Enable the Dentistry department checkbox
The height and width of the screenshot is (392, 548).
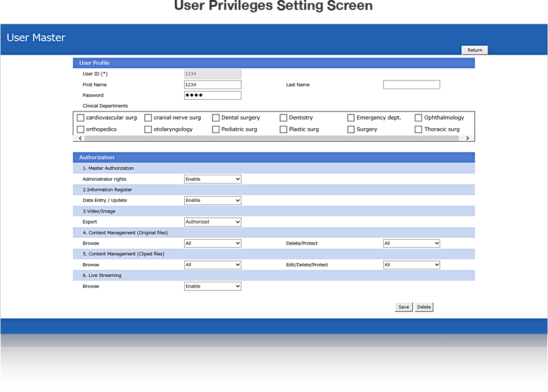click(283, 118)
